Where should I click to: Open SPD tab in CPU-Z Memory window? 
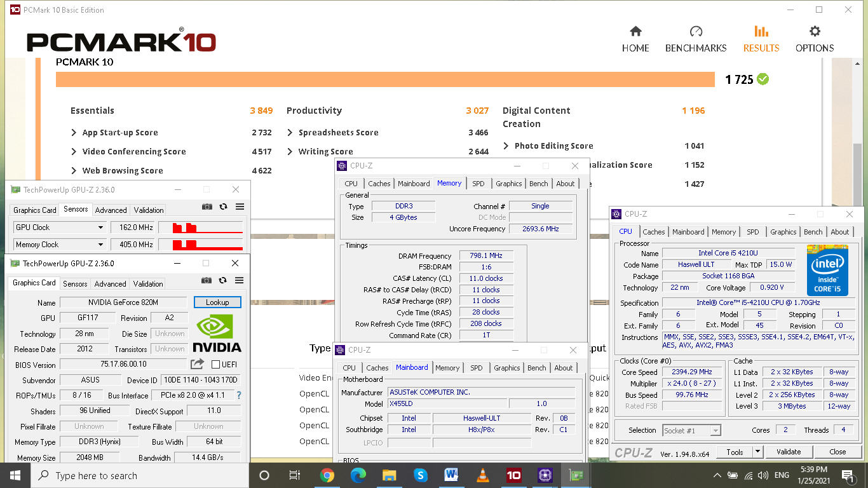(478, 184)
